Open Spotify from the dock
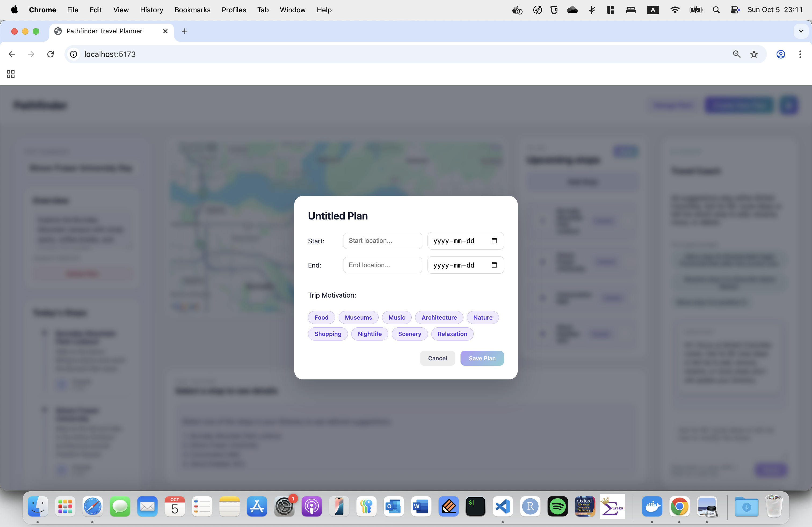Image resolution: width=812 pixels, height=527 pixels. pyautogui.click(x=557, y=507)
